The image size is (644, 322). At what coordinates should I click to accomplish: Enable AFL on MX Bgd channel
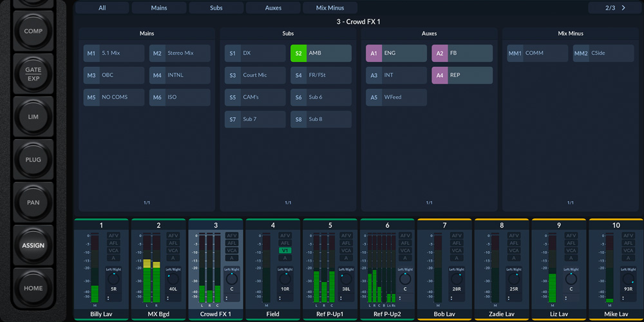[173, 243]
